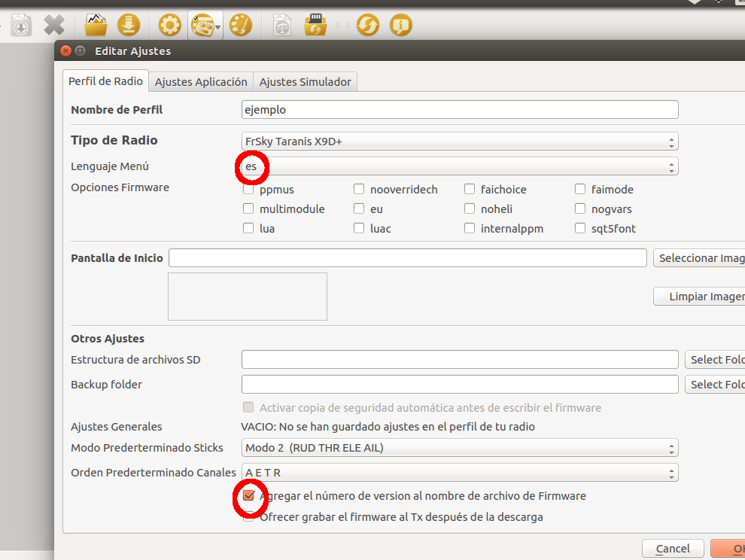
Task: Toggle the eu firmware option
Action: [x=359, y=208]
